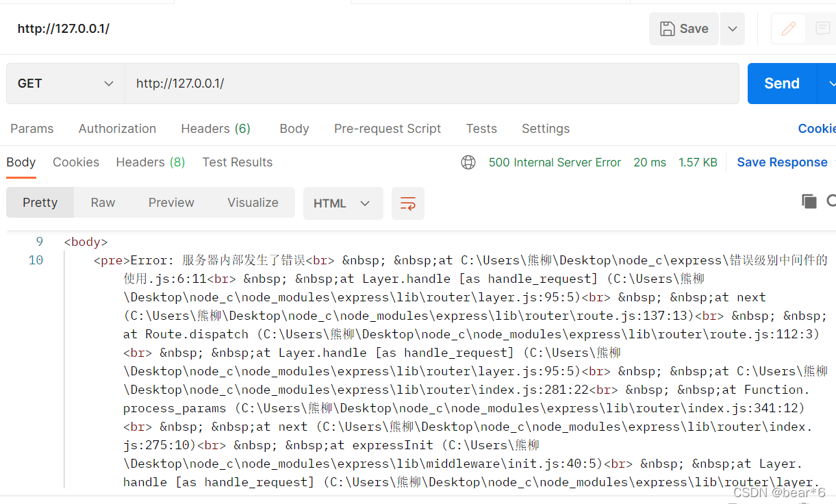Click line number 9
Viewport: 836px width, 504px height.
coord(39,242)
